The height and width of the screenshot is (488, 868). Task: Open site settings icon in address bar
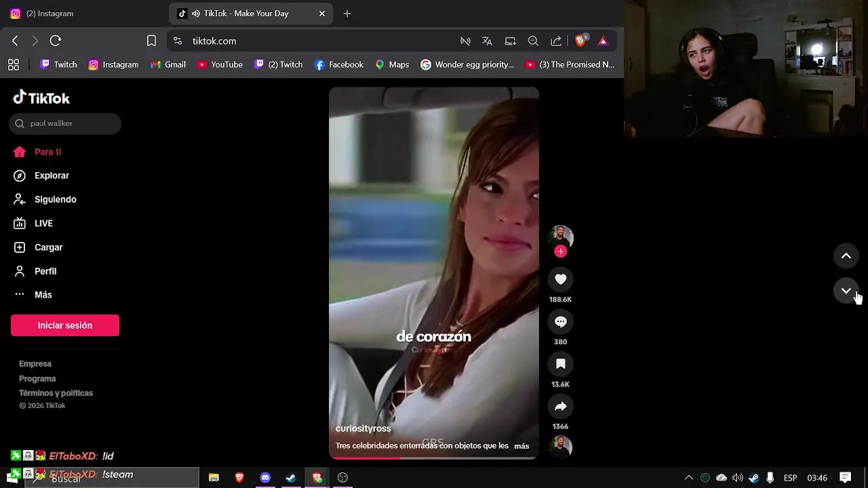coord(178,41)
